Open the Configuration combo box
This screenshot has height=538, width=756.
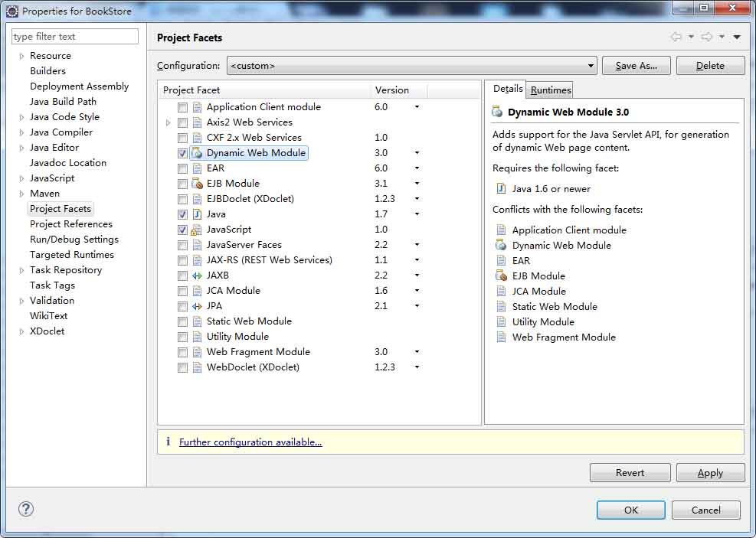click(412, 66)
